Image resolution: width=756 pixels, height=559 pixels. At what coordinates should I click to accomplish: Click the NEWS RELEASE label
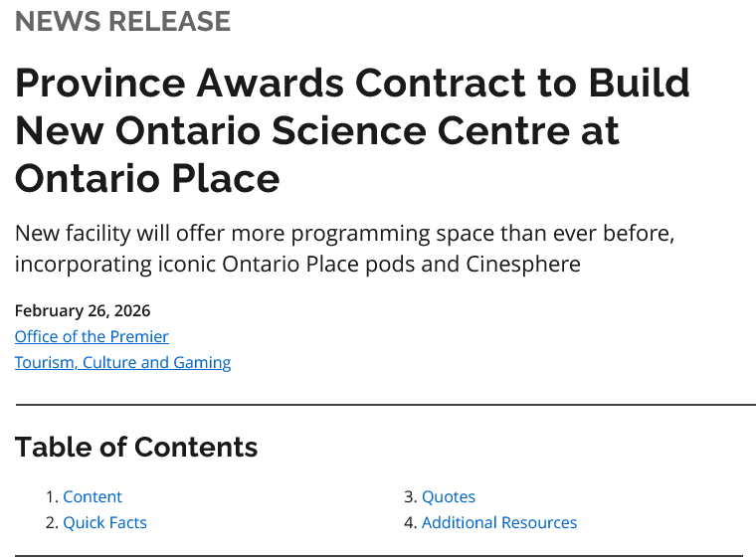point(122,21)
